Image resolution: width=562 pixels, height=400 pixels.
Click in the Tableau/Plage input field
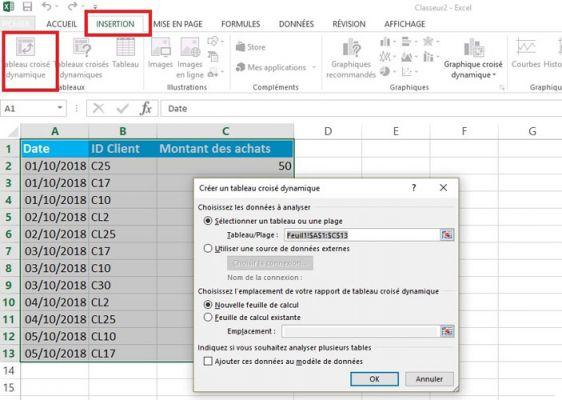(x=362, y=235)
